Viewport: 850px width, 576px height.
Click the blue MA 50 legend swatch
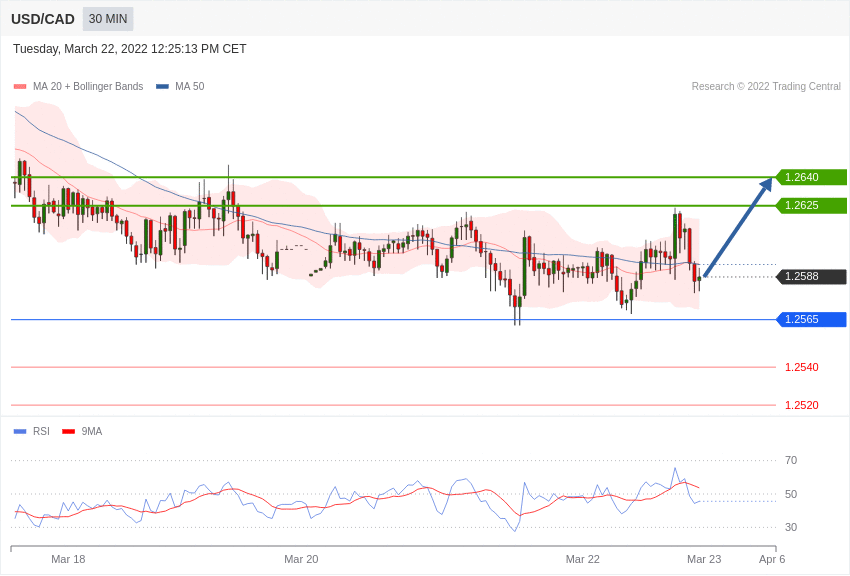[x=163, y=86]
